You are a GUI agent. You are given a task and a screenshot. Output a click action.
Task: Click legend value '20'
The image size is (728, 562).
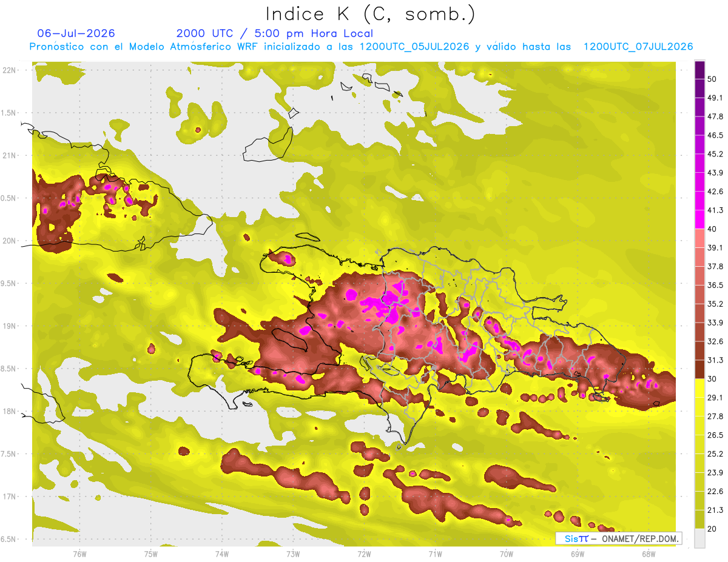point(713,529)
